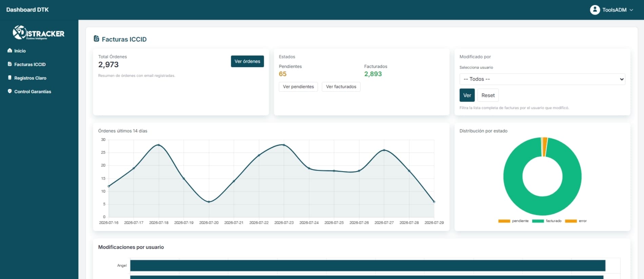The width and height of the screenshot is (644, 279).
Task: Open the Ver órdenes button
Action: coord(247,61)
